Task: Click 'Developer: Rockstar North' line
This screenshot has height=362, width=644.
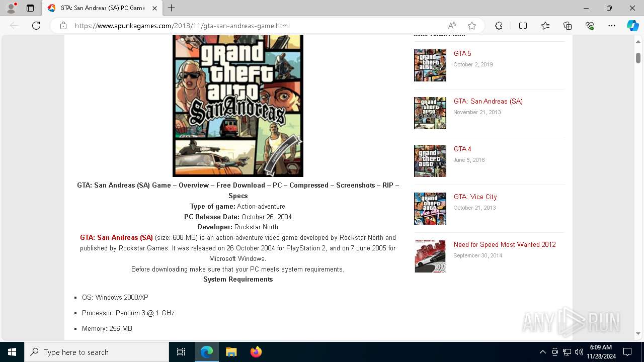Action: (238, 227)
